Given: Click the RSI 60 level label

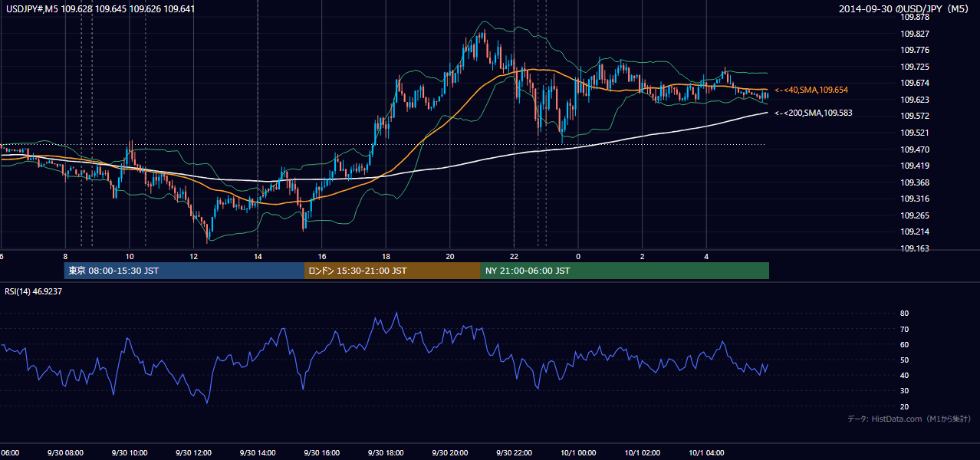Looking at the screenshot, I should tap(904, 344).
